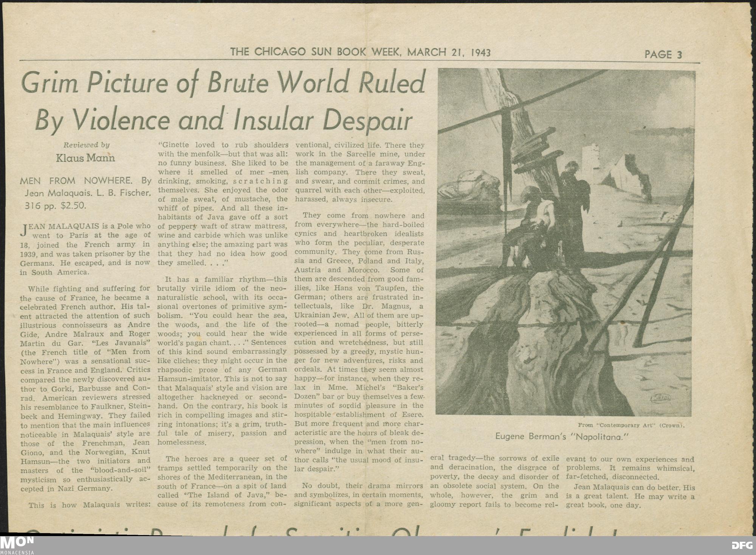Click the DFG logo
The image size is (756, 555).
point(742,545)
